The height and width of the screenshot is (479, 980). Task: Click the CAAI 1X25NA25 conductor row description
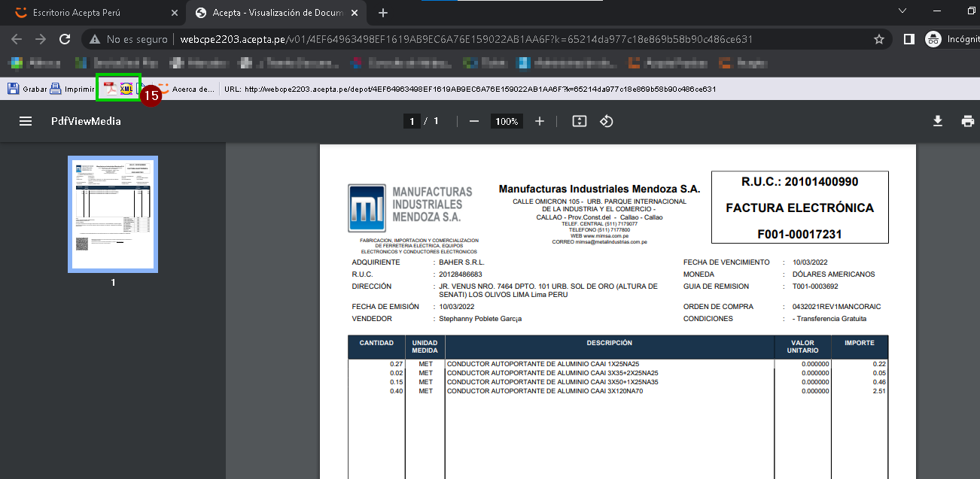543,364
